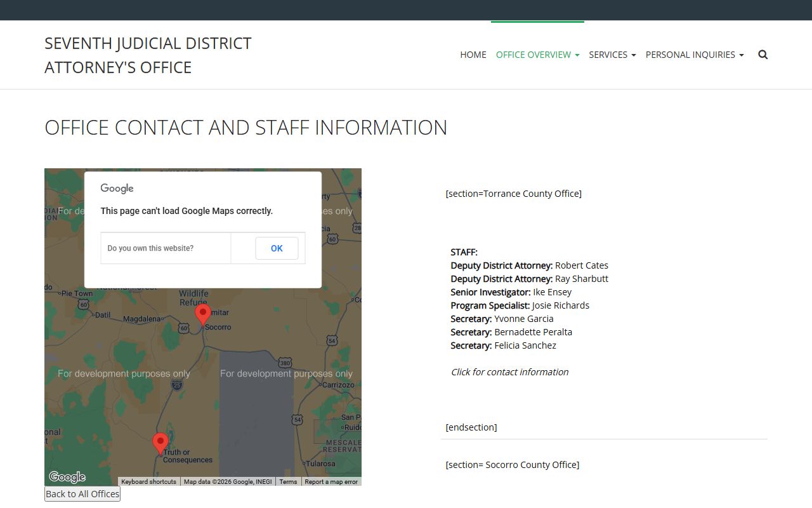This screenshot has width=812, height=508.
Task: Open the Personal Inquiries dropdown
Action: [695, 55]
